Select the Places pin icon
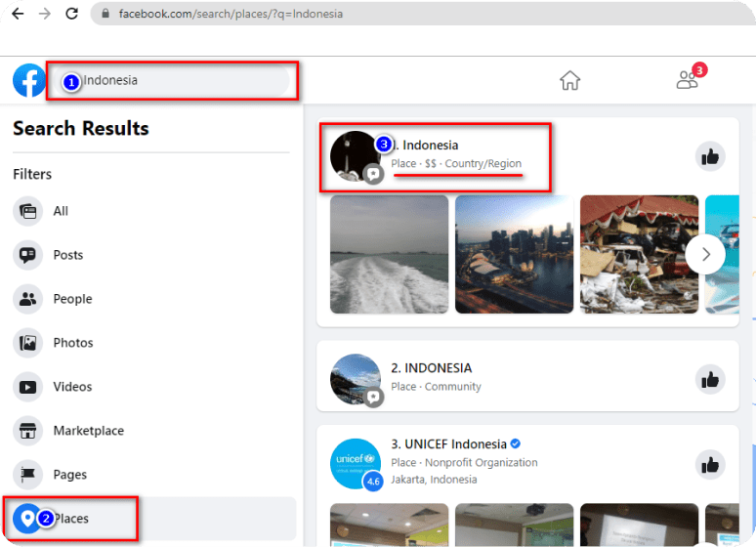The height and width of the screenshot is (547, 756). click(27, 518)
